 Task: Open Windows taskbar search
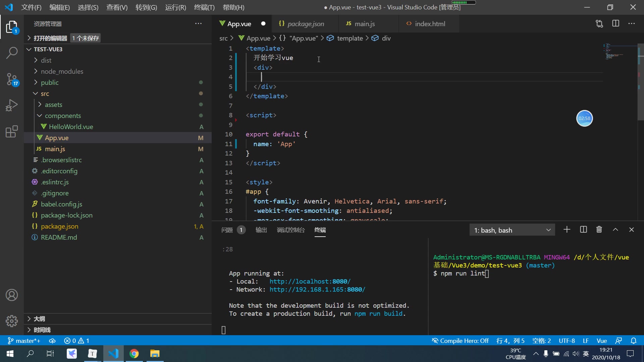point(30,354)
